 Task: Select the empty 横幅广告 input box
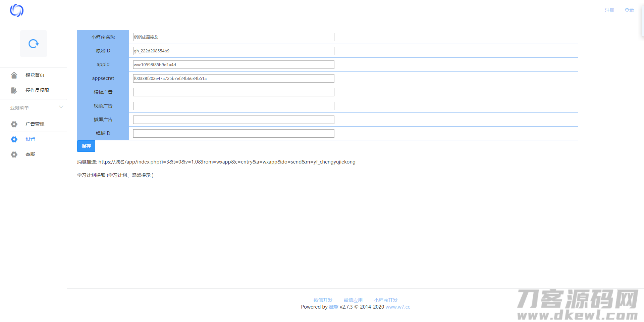233,92
